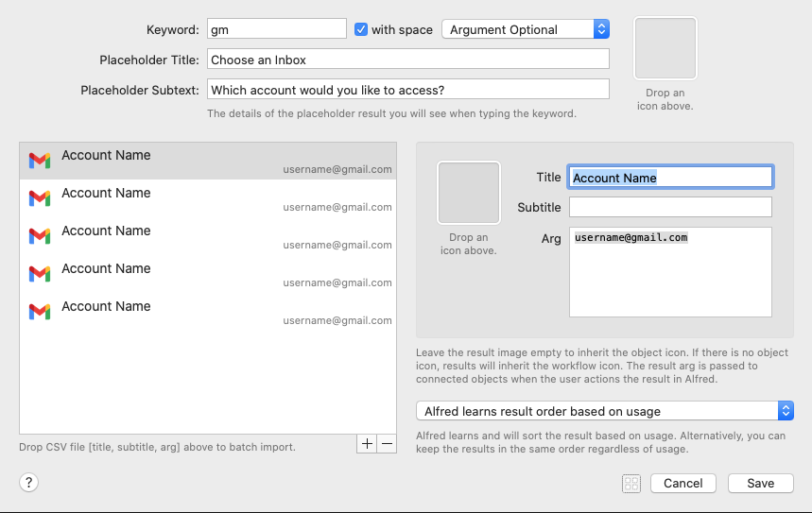This screenshot has width=812, height=513.
Task: Click the Gmail icon in the fourth list row
Action: coord(39,274)
